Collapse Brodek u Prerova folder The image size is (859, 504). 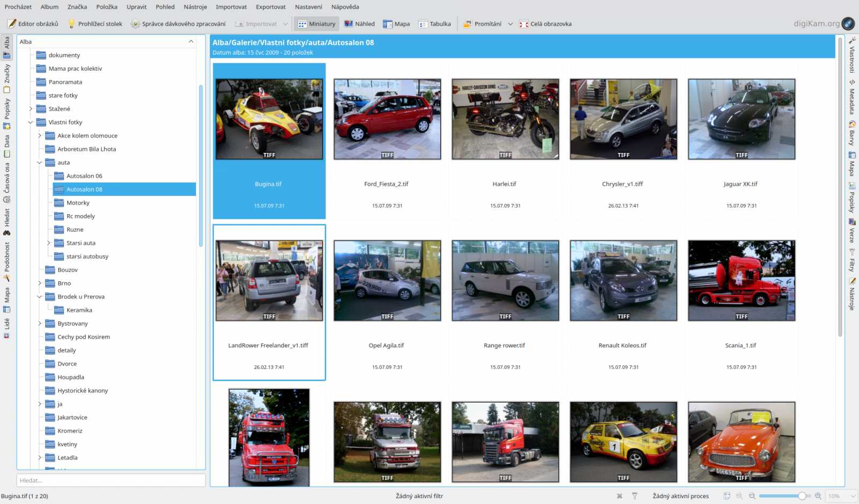click(x=40, y=297)
